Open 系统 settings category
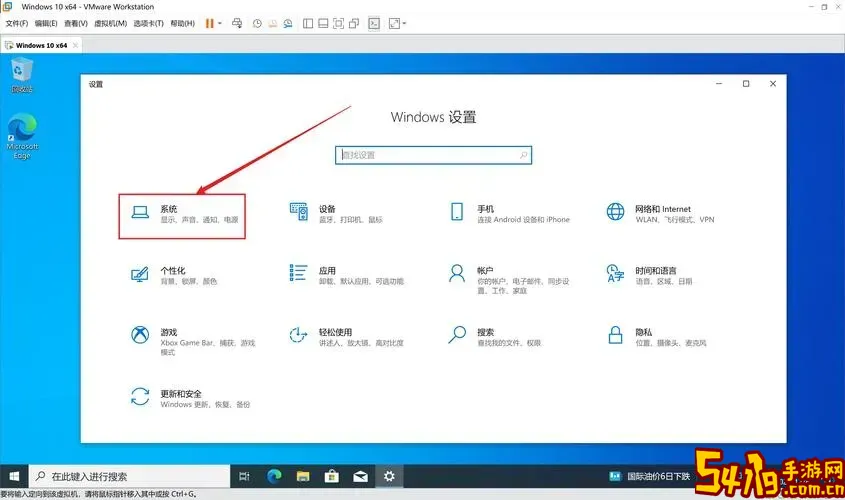The image size is (845, 500). coord(182,216)
